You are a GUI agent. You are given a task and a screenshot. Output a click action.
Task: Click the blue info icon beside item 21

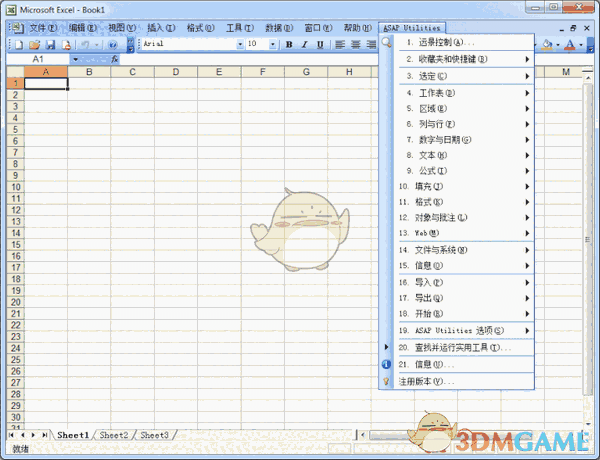pos(386,364)
